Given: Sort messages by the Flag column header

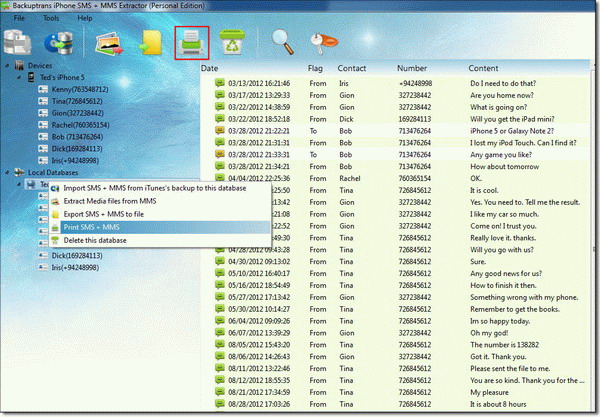Looking at the screenshot, I should click(x=315, y=68).
